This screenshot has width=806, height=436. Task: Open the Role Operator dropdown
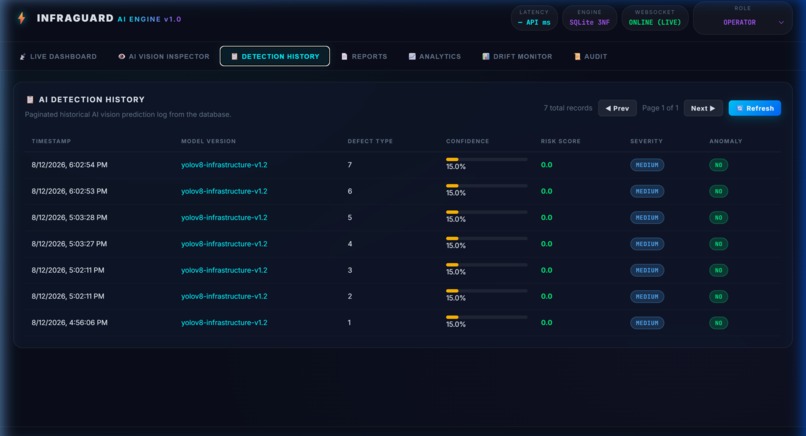(743, 19)
